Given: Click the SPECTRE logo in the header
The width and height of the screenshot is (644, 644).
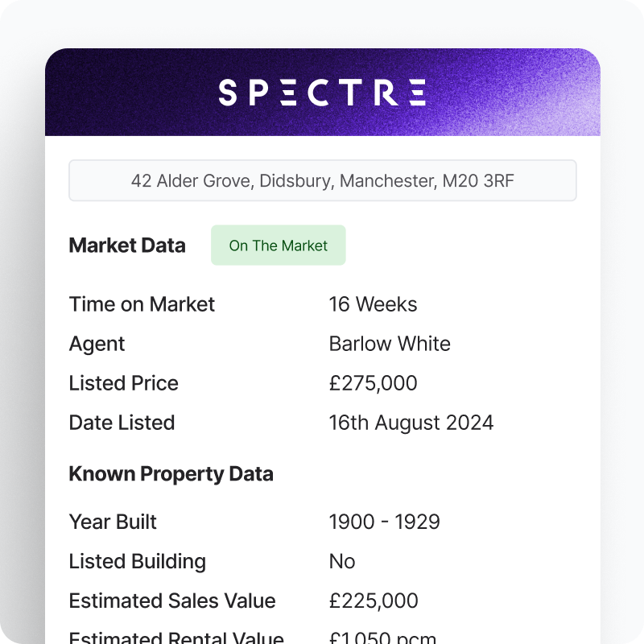Looking at the screenshot, I should coord(322,93).
